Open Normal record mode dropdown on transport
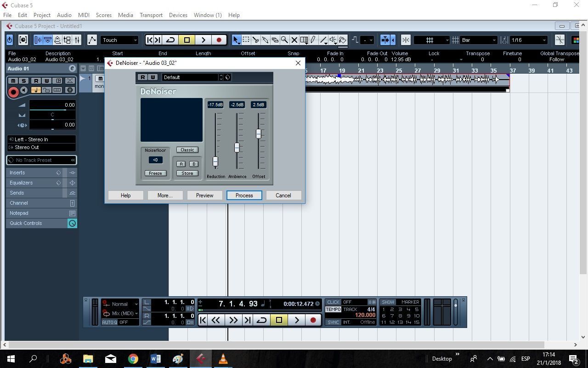This screenshot has width=588, height=368. pos(120,304)
